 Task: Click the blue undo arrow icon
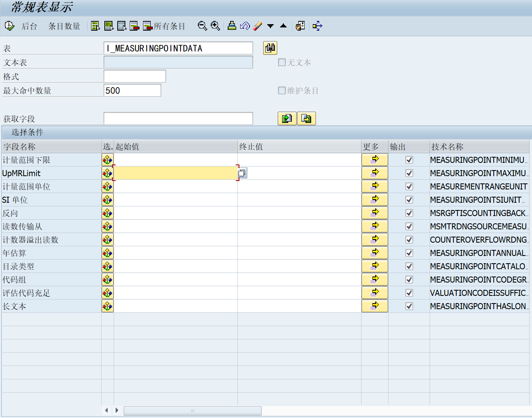click(245, 26)
